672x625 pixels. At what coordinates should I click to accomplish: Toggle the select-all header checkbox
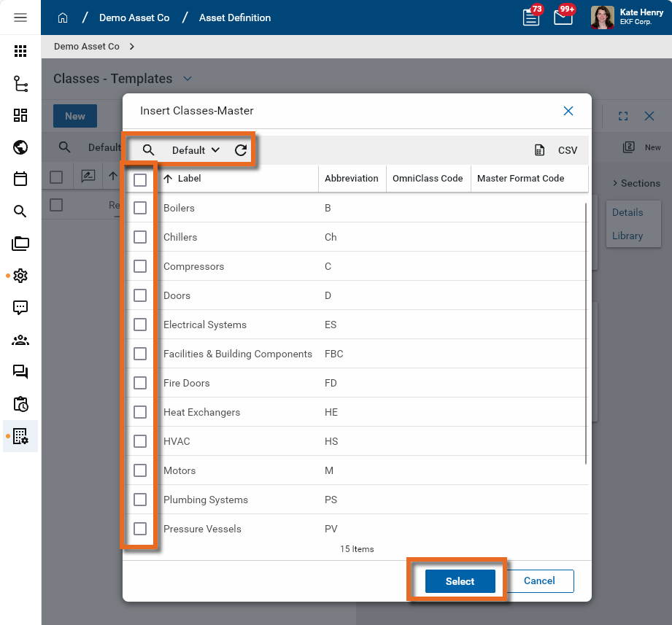click(x=140, y=179)
